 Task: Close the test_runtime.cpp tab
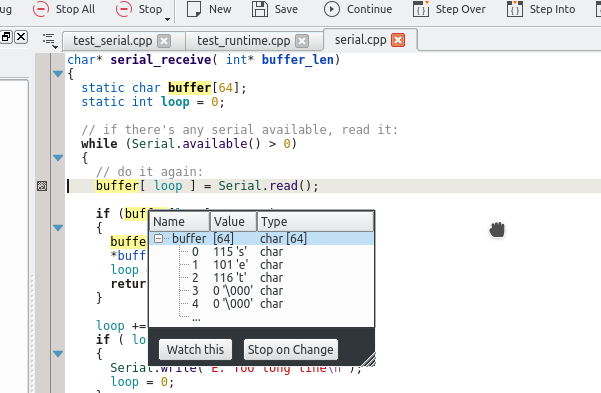302,41
